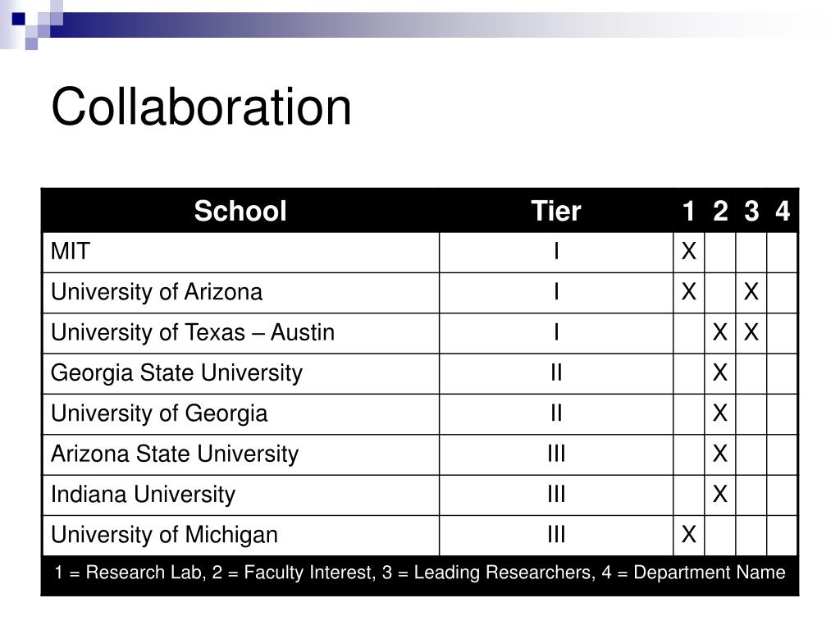Select the Tier column header
Image resolution: width=840 pixels, height=630 pixels.
(556, 211)
